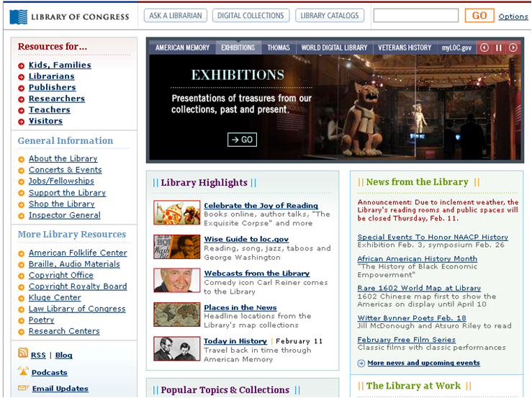This screenshot has height=398, width=532.
Task: Open the Blog link
Action: coord(64,356)
